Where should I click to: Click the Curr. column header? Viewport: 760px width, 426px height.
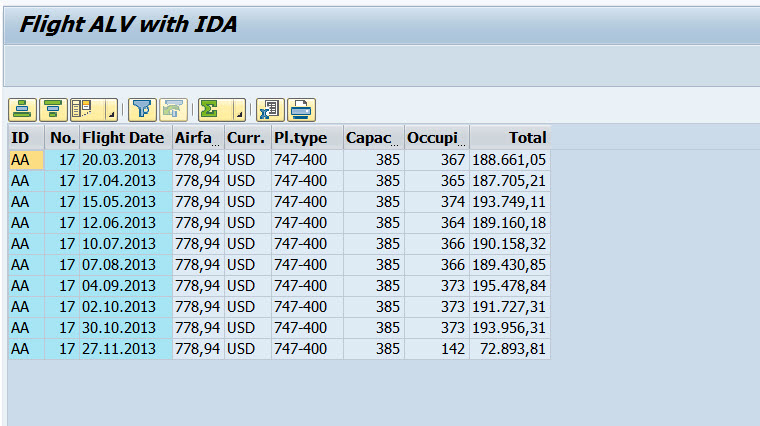[246, 138]
